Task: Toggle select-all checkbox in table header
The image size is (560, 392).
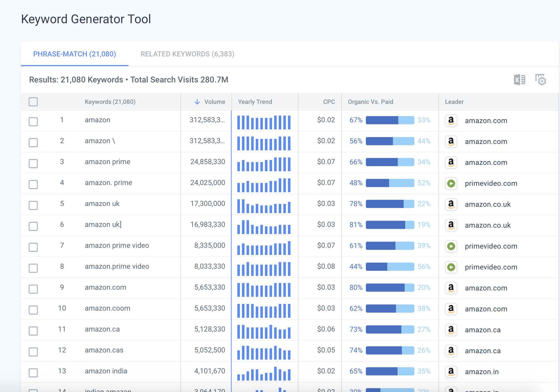Action: [33, 102]
